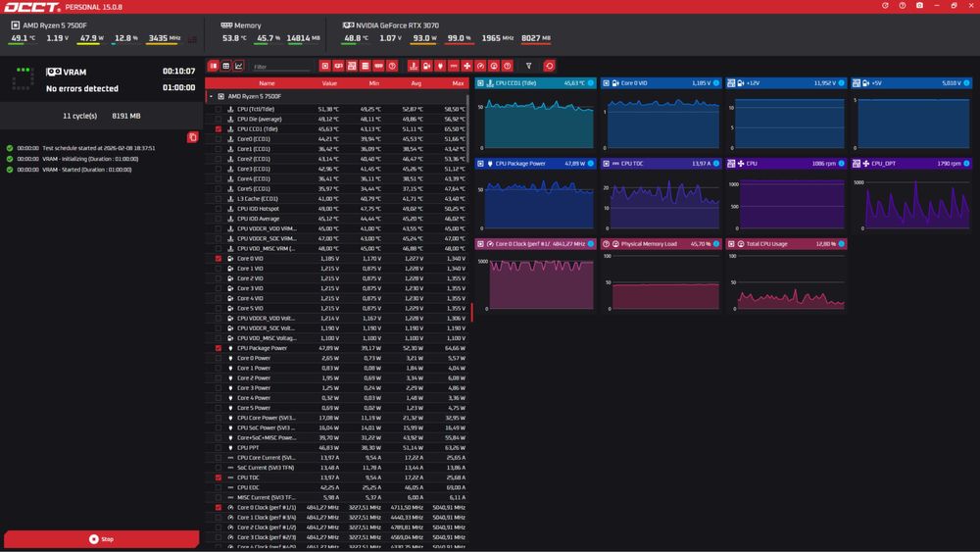
Task: Filter sensors by current type icon
Action: point(454,66)
